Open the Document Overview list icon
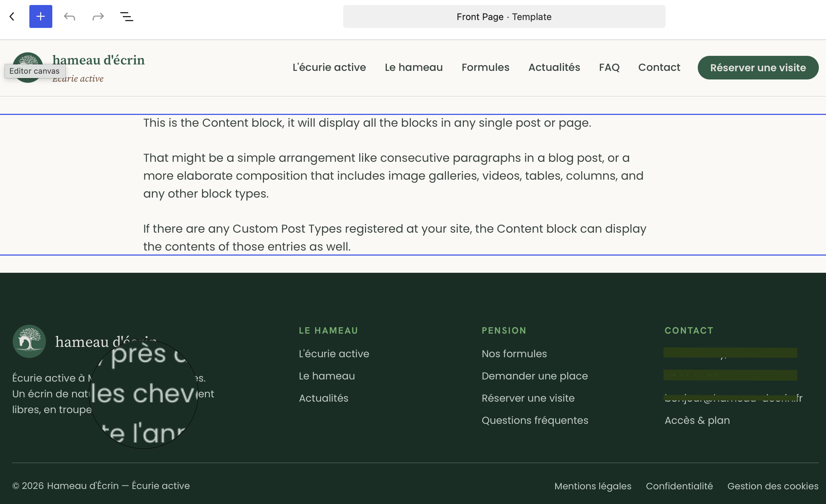826x504 pixels. click(127, 16)
